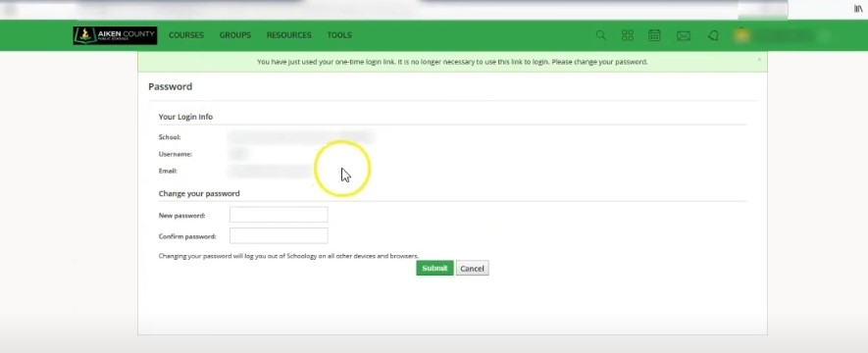Focus the New password field

(x=279, y=215)
